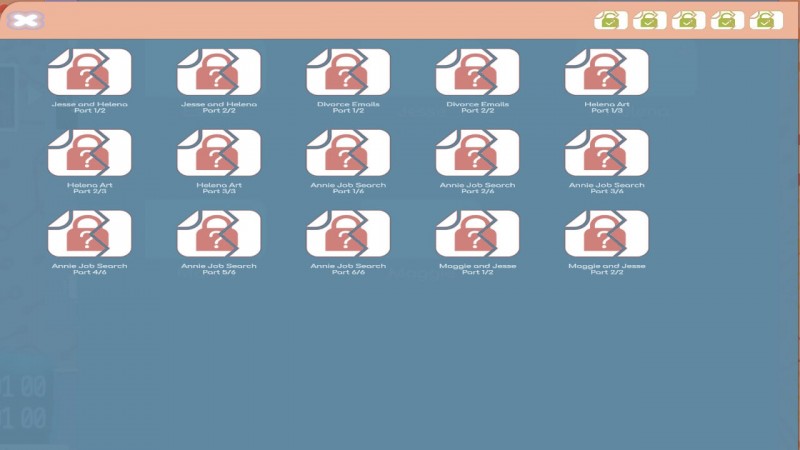This screenshot has height=450, width=800.
Task: Open locked file Jesse and Helena Part 1/2
Action: tap(89, 73)
